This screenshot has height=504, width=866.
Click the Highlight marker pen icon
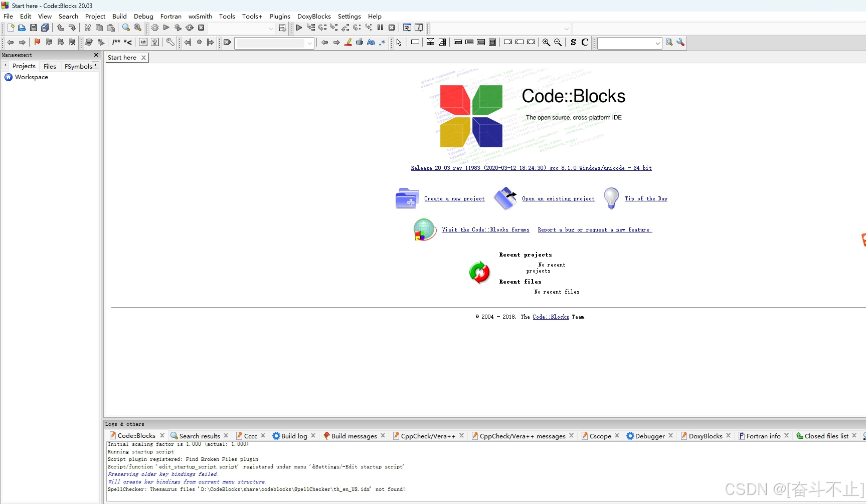pos(348,43)
